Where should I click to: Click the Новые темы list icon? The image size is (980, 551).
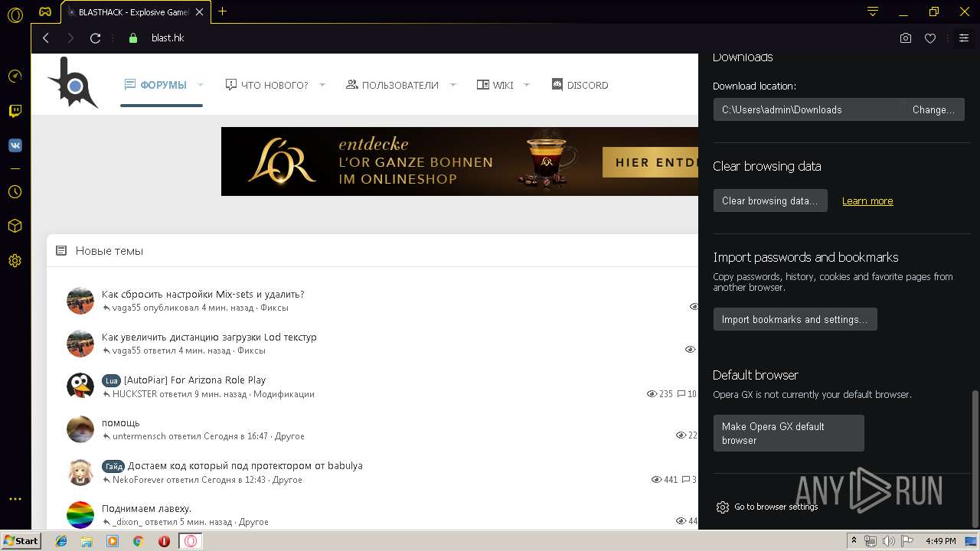point(61,251)
